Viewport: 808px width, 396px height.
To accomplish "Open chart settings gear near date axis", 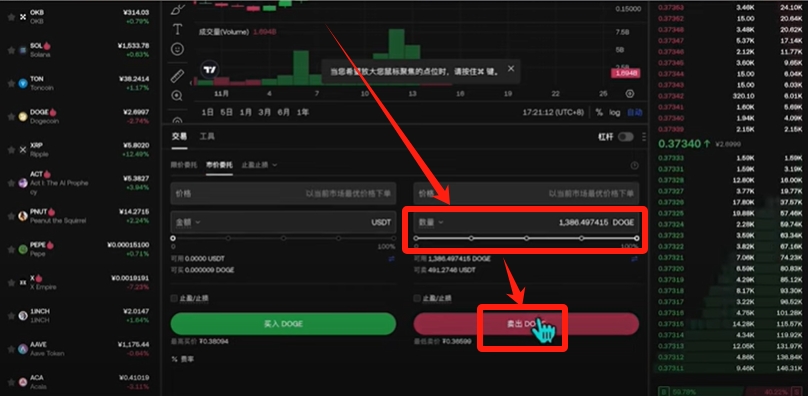I will point(630,94).
